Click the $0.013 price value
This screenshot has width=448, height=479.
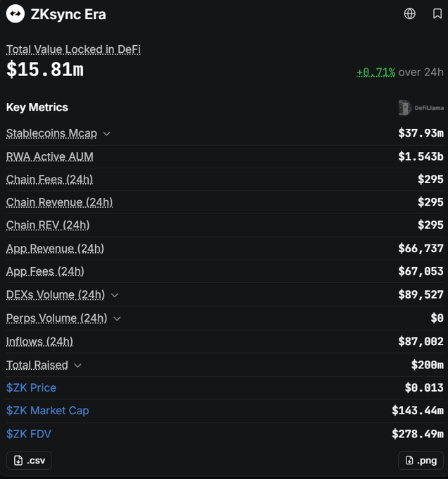click(x=424, y=387)
